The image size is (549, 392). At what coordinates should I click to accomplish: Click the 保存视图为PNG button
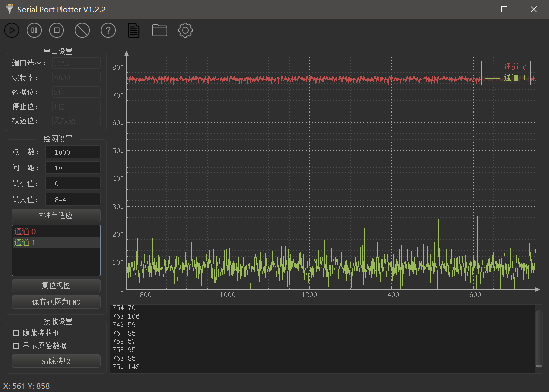(56, 302)
